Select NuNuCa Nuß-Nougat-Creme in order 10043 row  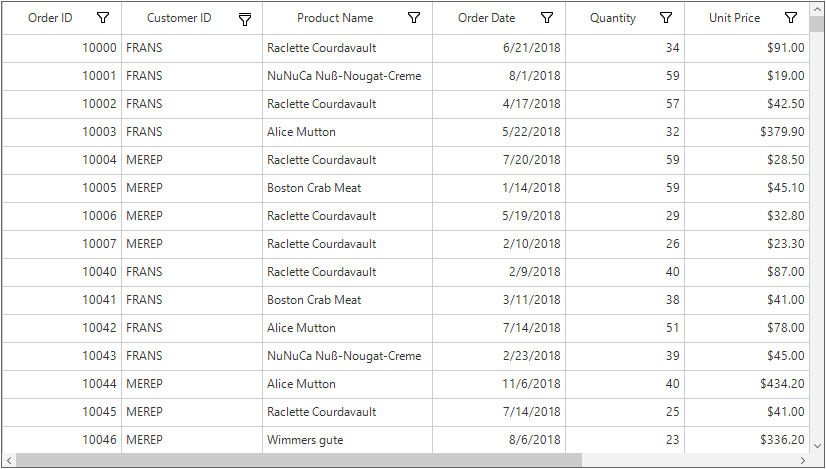pos(347,356)
